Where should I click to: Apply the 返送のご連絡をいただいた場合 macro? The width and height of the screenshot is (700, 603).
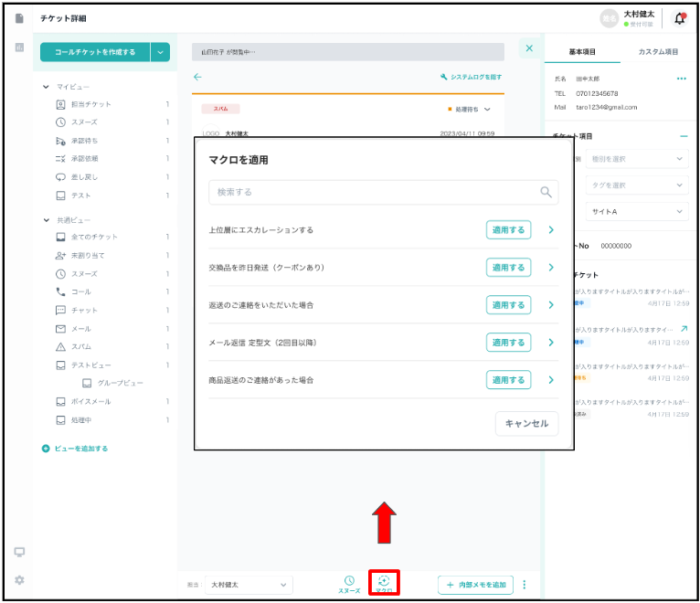click(508, 305)
